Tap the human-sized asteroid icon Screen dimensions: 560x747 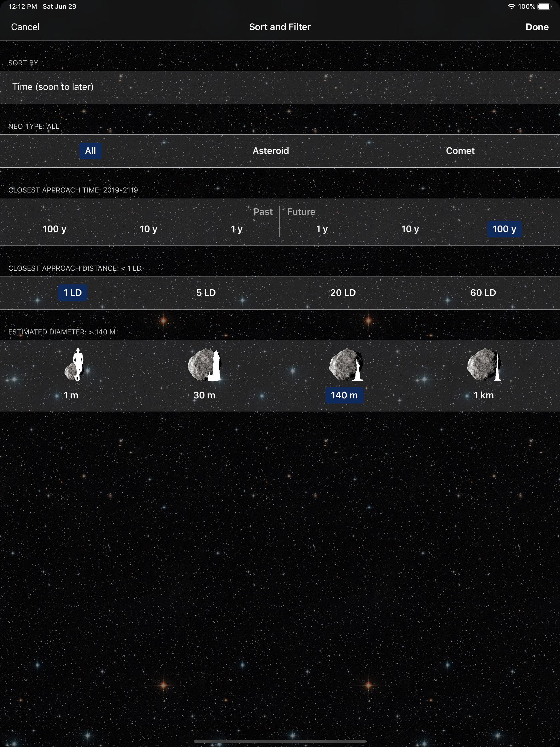click(x=74, y=364)
